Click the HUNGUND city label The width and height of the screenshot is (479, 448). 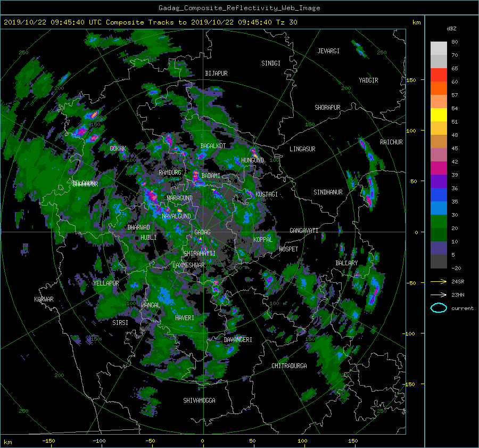point(252,160)
